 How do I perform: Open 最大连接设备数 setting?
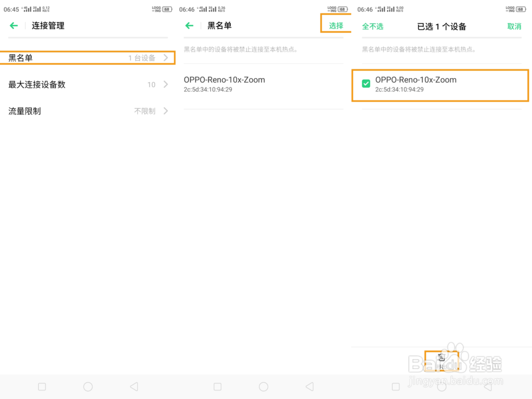[88, 85]
